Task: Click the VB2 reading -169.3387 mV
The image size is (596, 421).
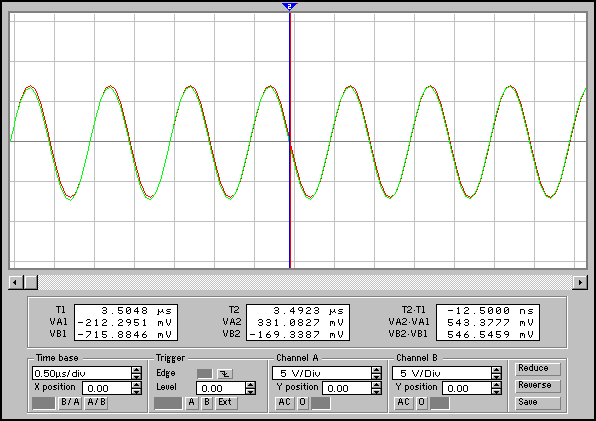Action: tap(297, 335)
